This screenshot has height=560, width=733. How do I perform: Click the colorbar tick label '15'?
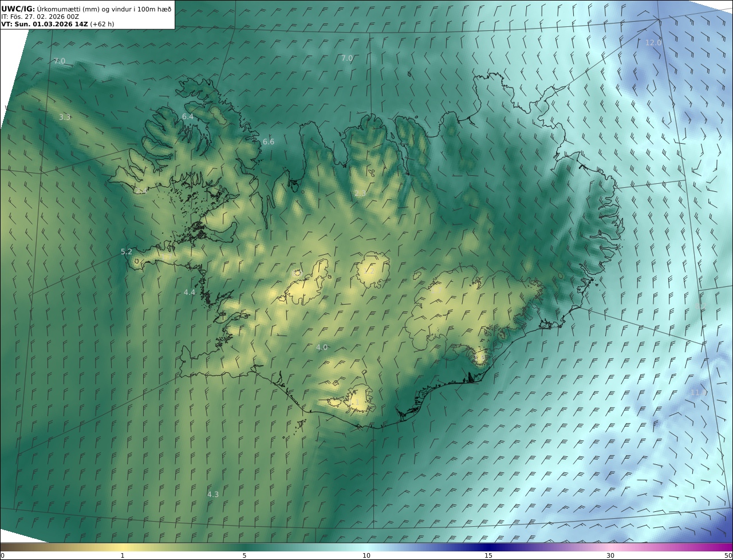488,555
